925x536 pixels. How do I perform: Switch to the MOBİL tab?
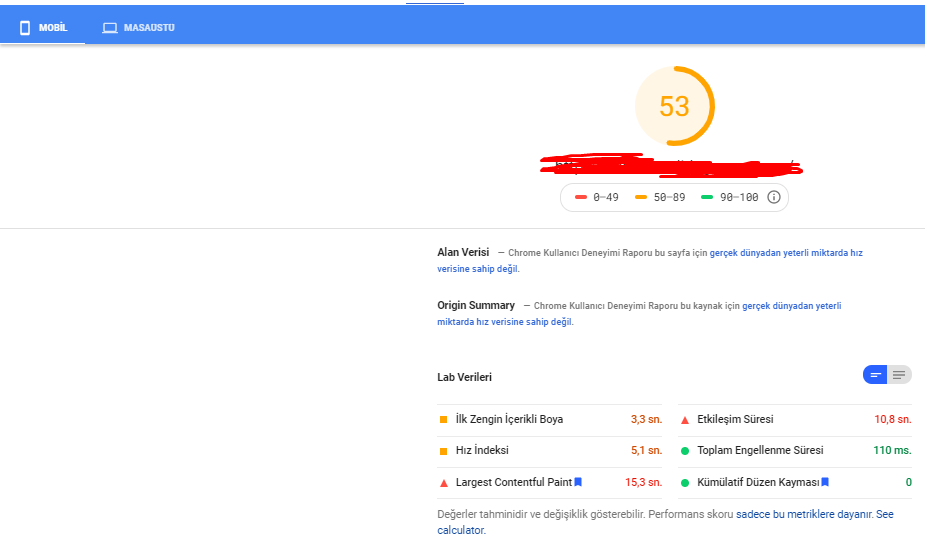(x=43, y=28)
